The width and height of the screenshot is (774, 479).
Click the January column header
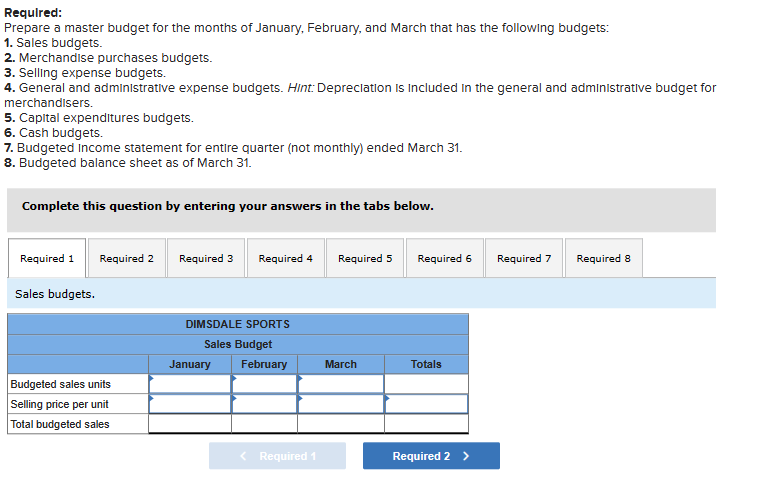190,364
